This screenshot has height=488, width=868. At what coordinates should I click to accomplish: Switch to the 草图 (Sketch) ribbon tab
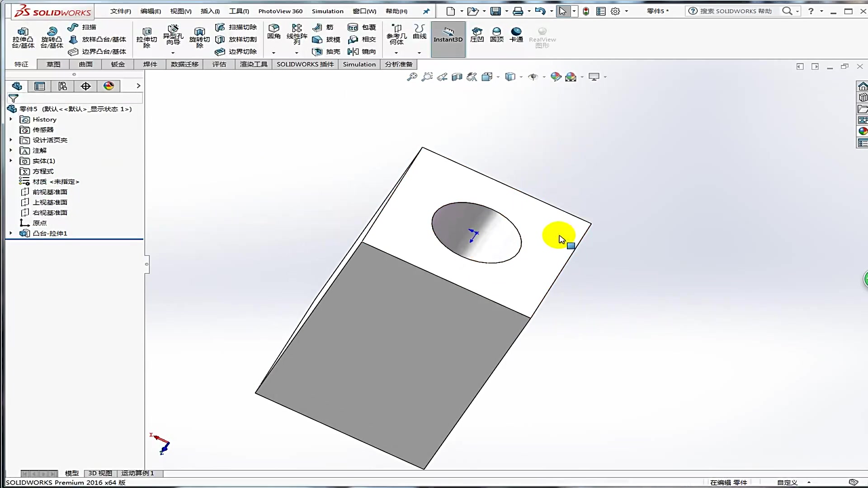(x=53, y=64)
